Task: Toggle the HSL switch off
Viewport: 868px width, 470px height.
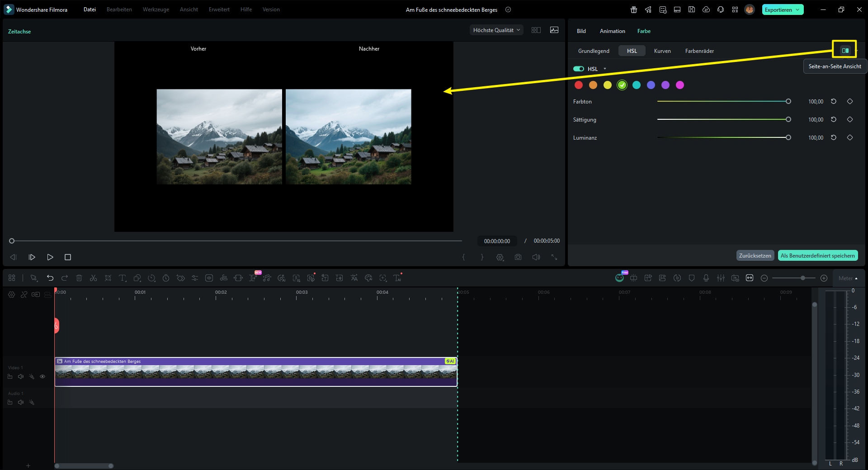Action: point(579,69)
